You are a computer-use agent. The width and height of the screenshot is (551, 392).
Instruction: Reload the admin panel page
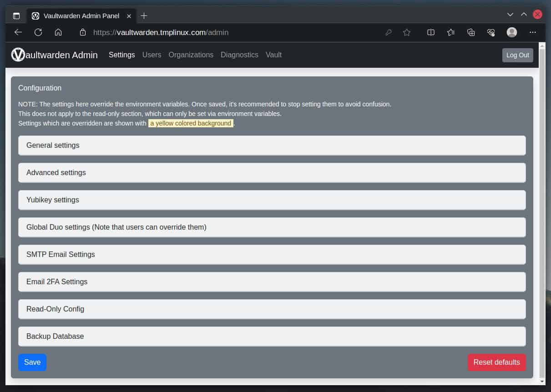[38, 32]
